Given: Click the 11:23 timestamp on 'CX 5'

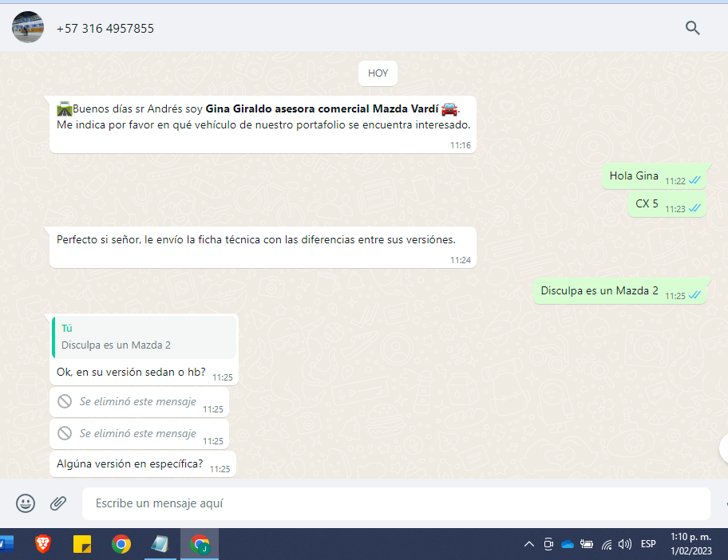Looking at the screenshot, I should click(x=675, y=209).
